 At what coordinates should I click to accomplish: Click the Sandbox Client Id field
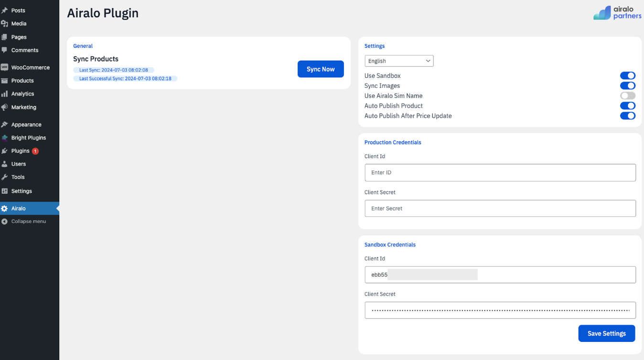(500, 275)
